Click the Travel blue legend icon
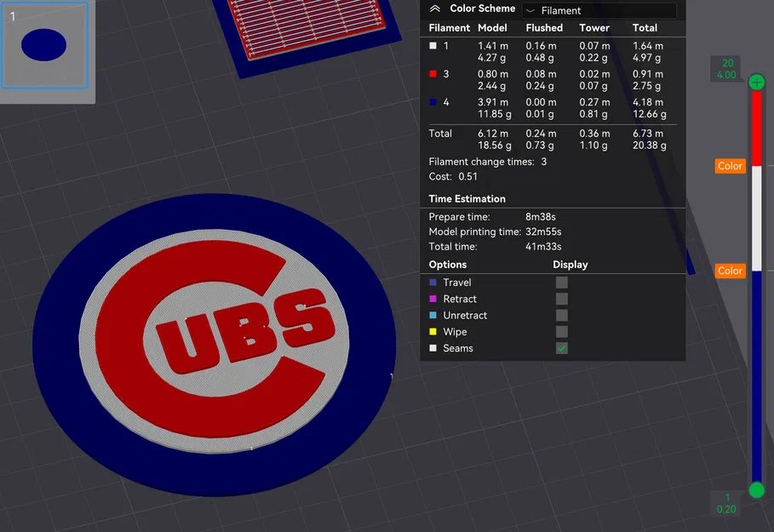This screenshot has width=774, height=532. [x=433, y=283]
